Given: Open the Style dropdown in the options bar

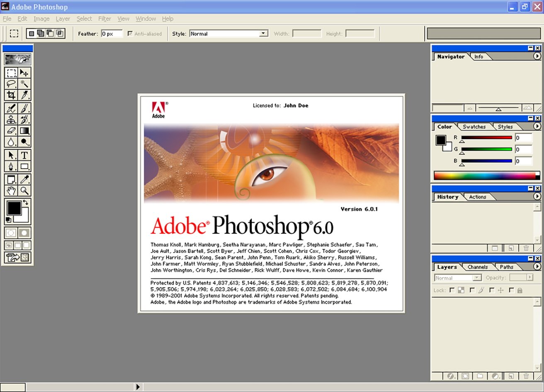Looking at the screenshot, I should point(263,34).
